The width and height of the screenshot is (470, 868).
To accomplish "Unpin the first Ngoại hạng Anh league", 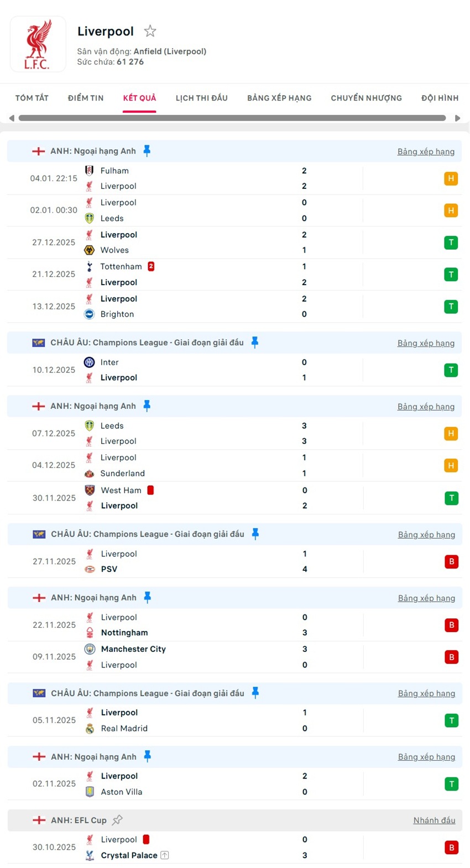I will [147, 150].
